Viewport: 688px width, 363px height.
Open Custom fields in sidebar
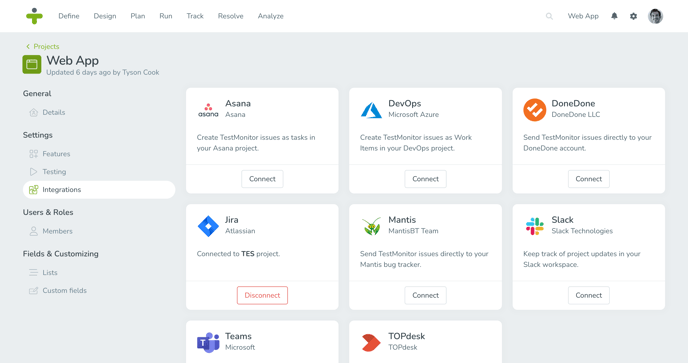(x=64, y=291)
